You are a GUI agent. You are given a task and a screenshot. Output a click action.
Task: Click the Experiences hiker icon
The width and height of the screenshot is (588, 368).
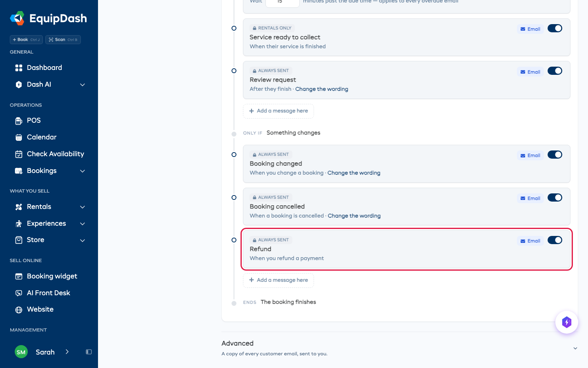tap(19, 224)
